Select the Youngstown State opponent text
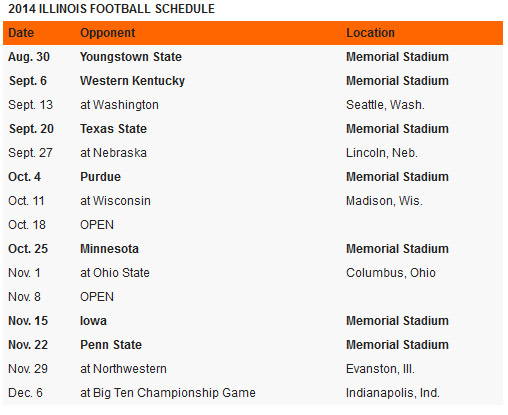The image size is (508, 415). pyautogui.click(x=131, y=57)
